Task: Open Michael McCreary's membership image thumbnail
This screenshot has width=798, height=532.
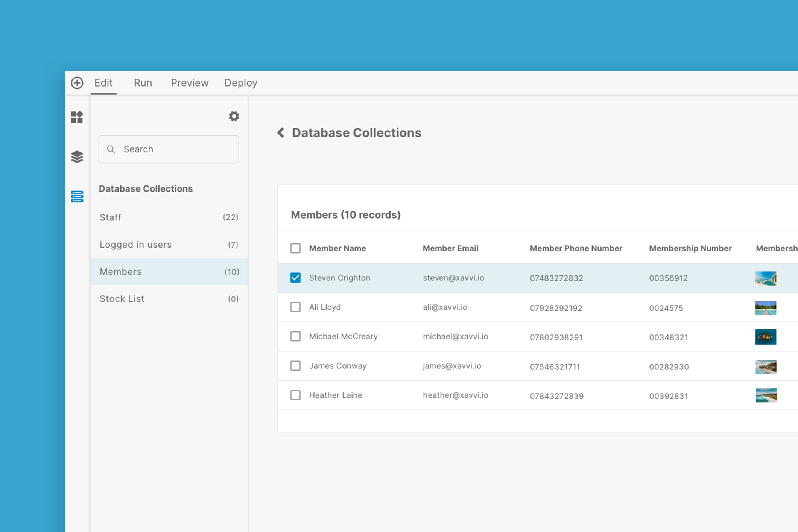Action: point(766,337)
